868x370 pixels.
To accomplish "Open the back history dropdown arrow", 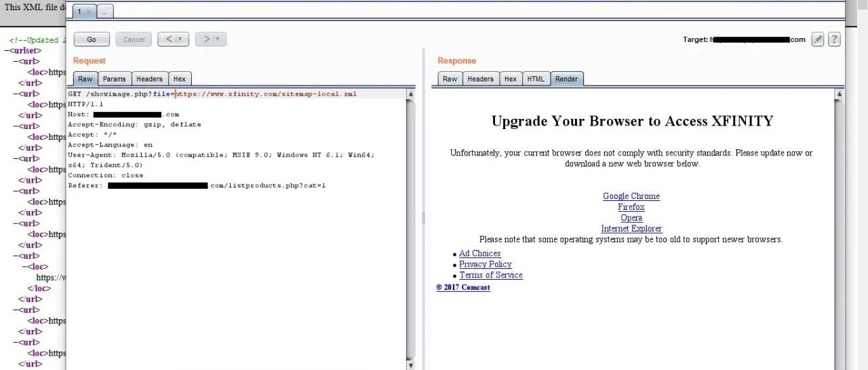I will tap(181, 39).
